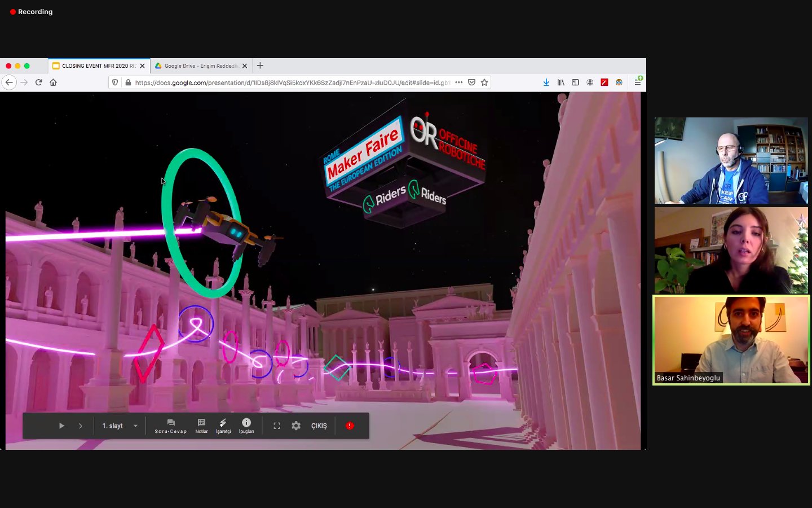Open the tracking protection shield icon
The image size is (812, 508).
(115, 82)
